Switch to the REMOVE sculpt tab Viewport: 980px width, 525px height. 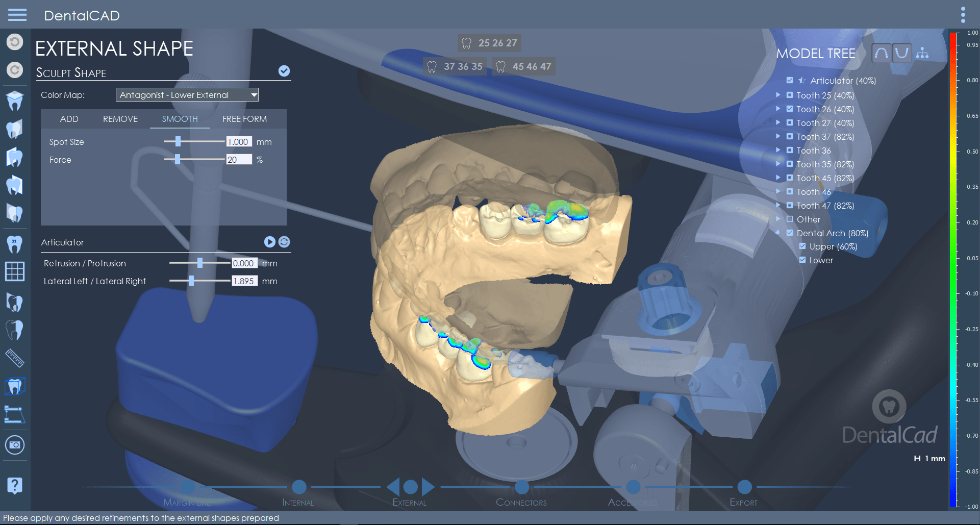click(x=120, y=119)
